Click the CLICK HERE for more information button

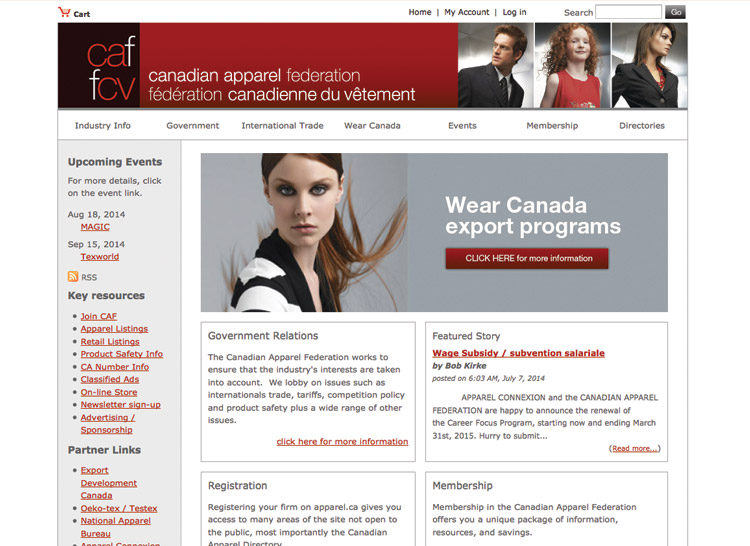(x=527, y=258)
